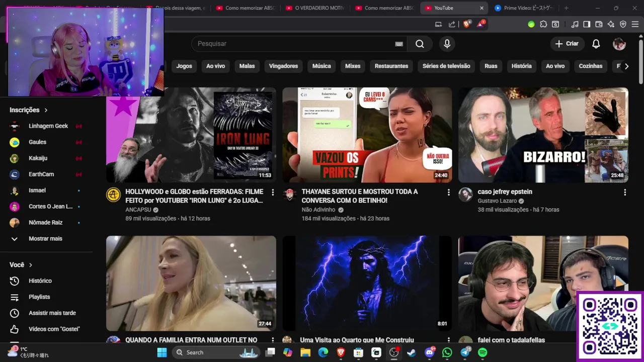Image resolution: width=644 pixels, height=362 pixels.
Task: Open Playlists in the sidebar
Action: [46, 297]
